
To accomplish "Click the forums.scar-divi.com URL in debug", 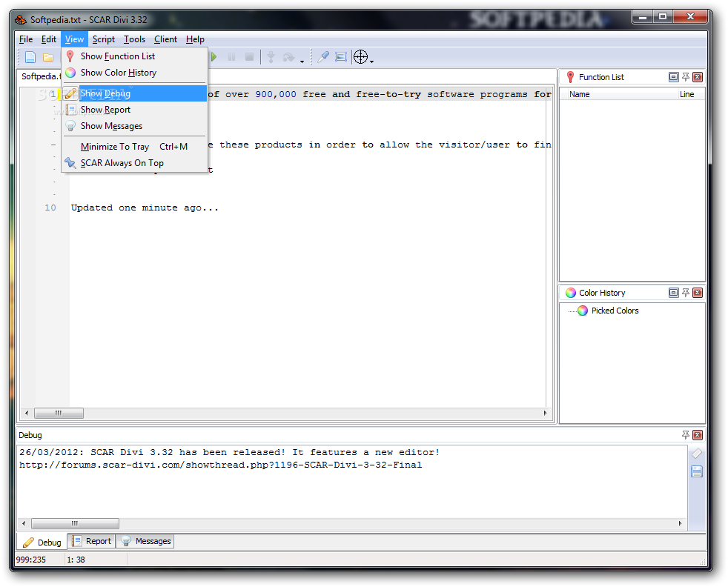I will pos(220,465).
